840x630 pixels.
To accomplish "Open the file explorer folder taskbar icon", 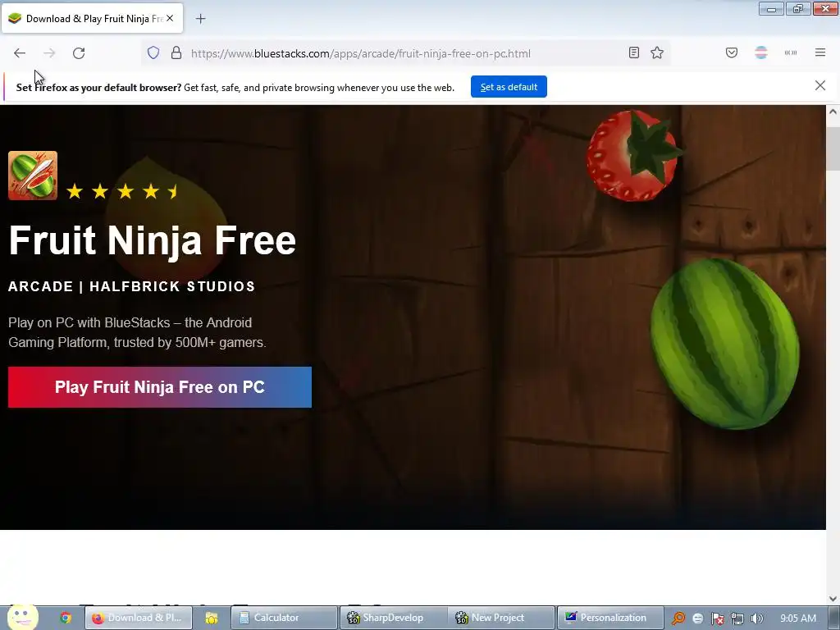I will coord(212,618).
